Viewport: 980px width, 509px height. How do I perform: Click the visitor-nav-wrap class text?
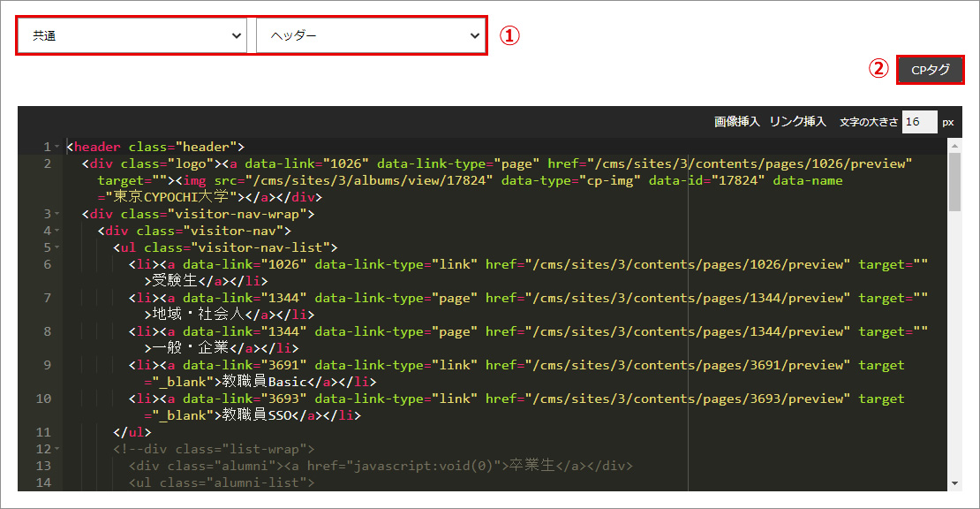pos(241,215)
